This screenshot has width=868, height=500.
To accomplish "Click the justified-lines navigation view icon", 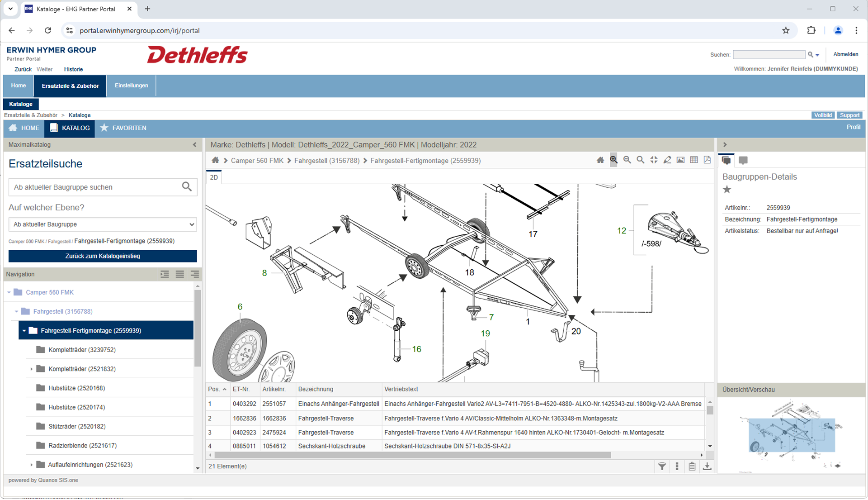I will [x=180, y=274].
